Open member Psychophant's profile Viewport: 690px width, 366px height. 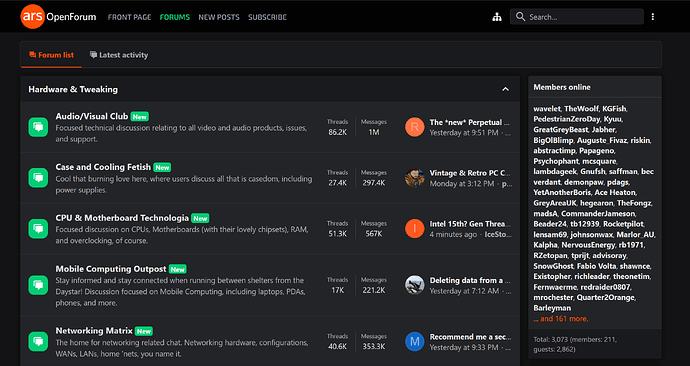(556, 161)
